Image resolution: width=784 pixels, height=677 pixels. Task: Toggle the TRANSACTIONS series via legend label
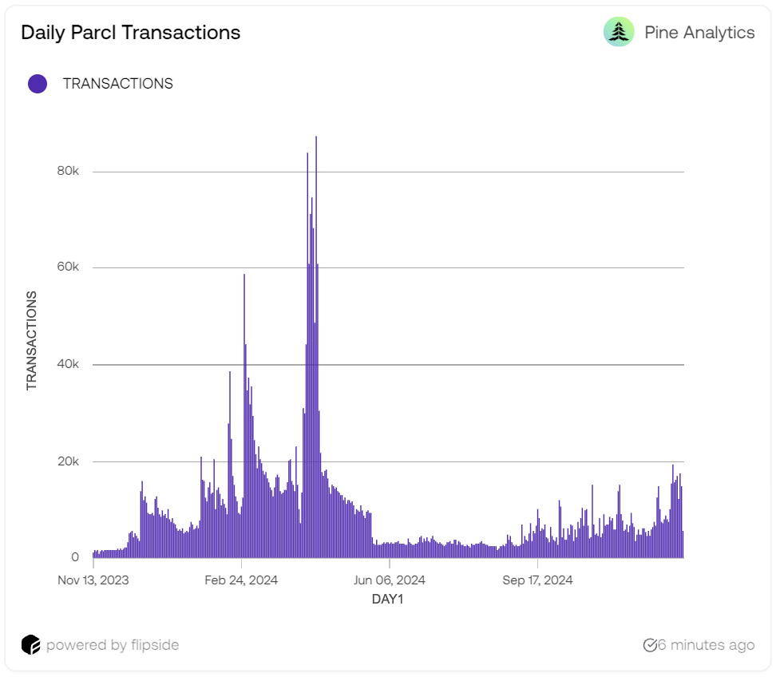click(x=117, y=84)
